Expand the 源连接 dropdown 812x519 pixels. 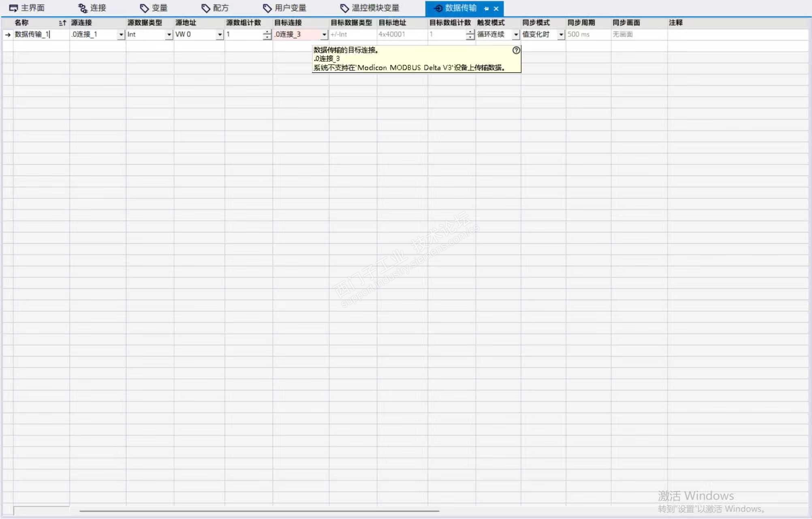tap(121, 35)
